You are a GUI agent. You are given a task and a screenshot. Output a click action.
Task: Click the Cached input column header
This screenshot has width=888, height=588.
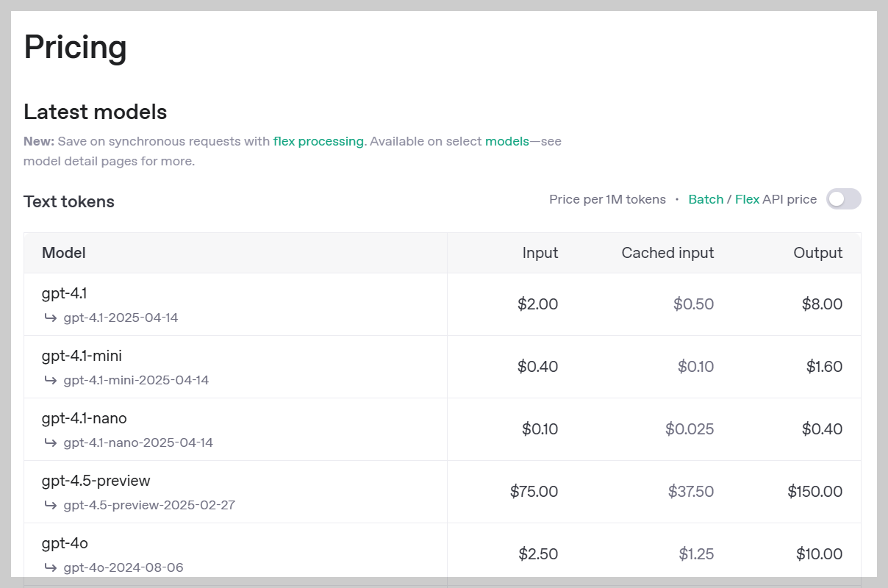point(667,253)
